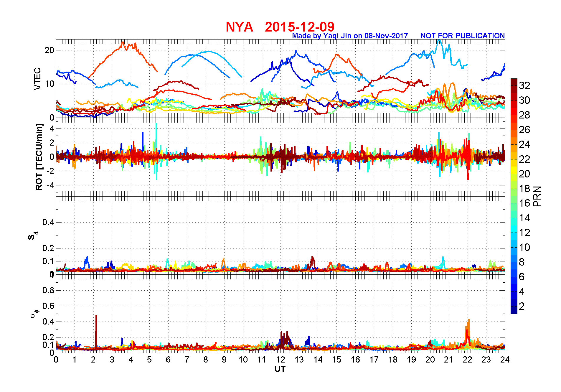Click the plot title NYA 2015-12-09
This screenshot has height=392, width=561.
280,27
